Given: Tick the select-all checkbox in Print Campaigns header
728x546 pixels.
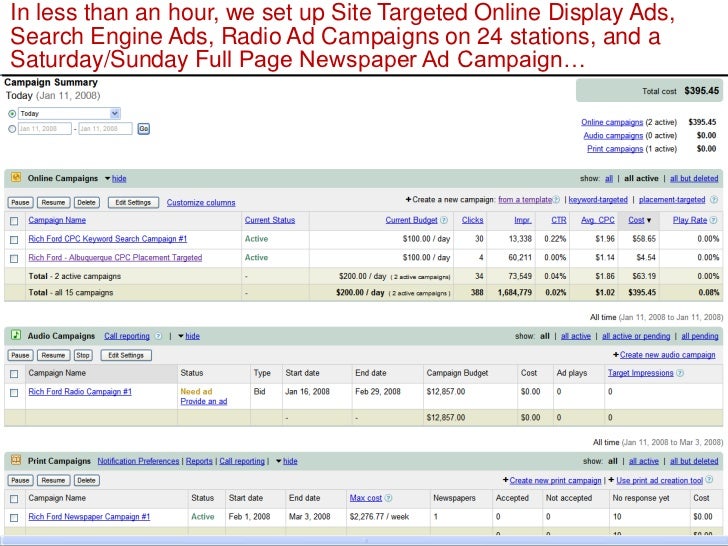Looking at the screenshot, I should coord(14,499).
